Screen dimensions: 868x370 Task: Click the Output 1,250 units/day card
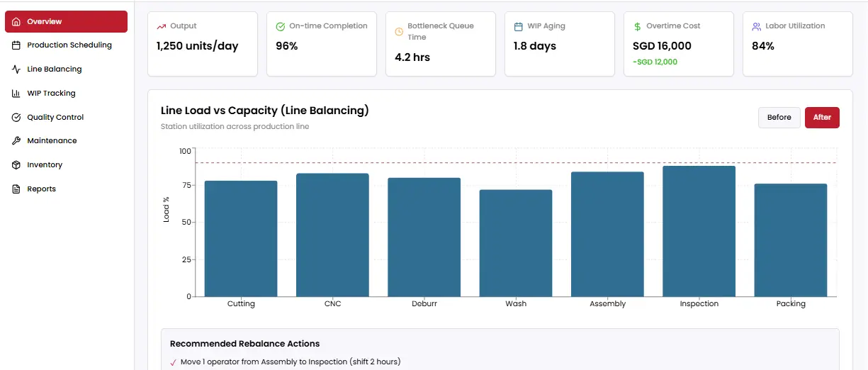202,43
